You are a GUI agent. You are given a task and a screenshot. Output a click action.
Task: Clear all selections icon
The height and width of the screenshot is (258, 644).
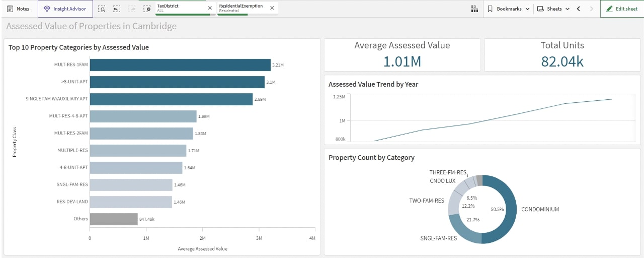[147, 9]
